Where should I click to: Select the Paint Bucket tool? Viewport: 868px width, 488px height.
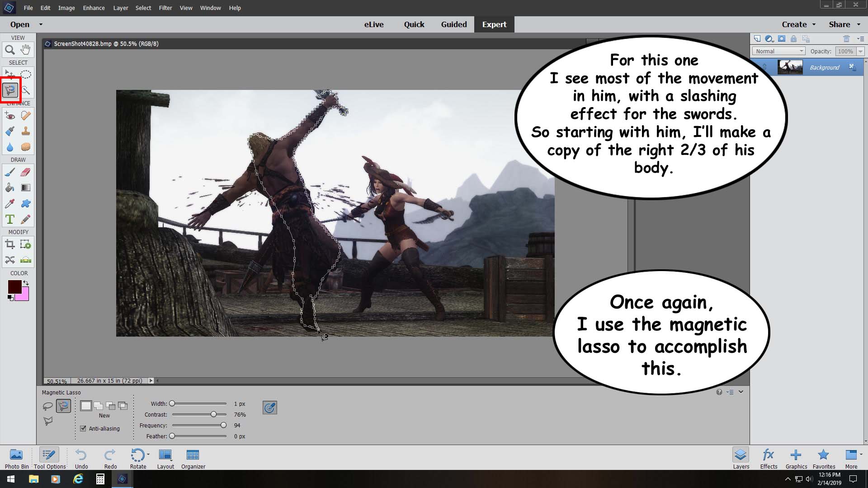tap(9, 188)
